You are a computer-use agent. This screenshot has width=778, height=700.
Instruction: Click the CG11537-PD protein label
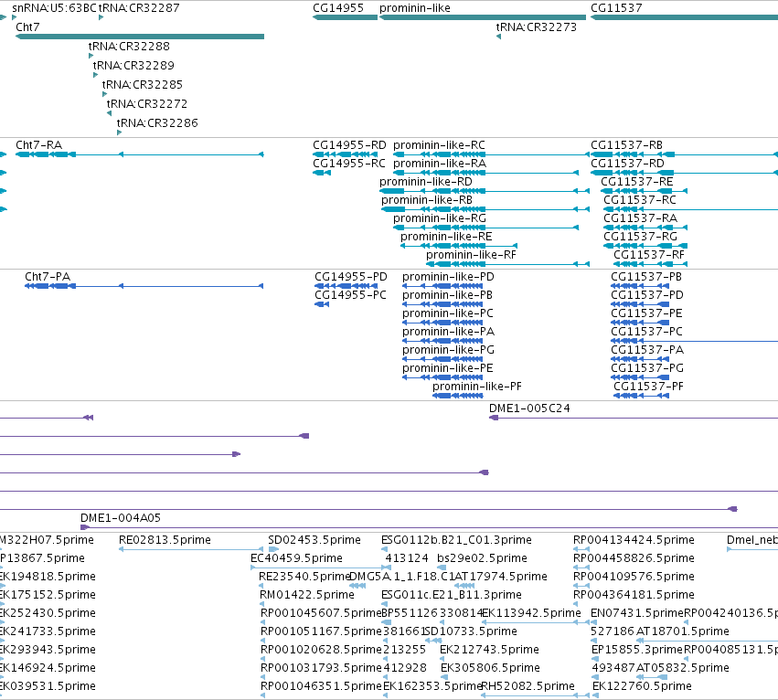[647, 294]
